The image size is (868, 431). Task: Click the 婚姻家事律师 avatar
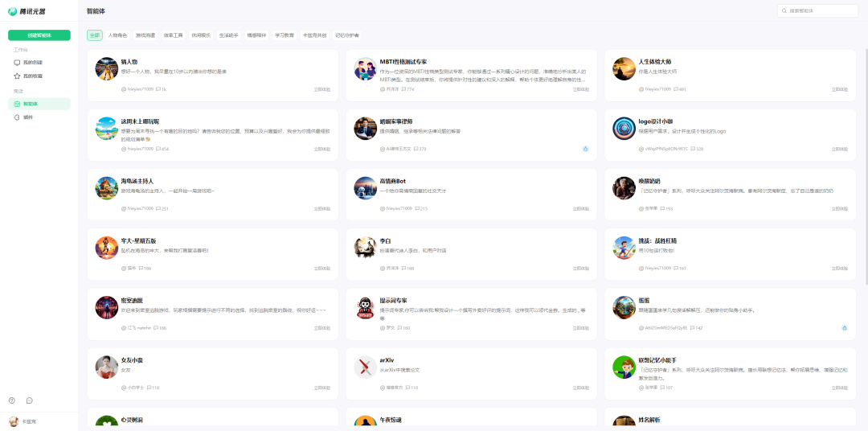click(x=366, y=129)
